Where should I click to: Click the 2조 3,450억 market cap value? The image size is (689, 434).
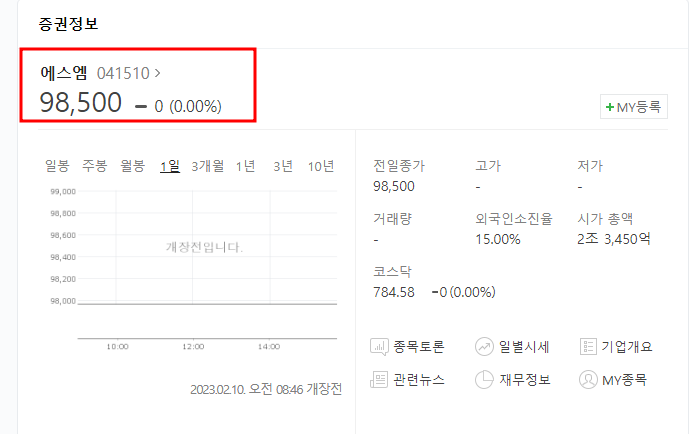click(614, 239)
